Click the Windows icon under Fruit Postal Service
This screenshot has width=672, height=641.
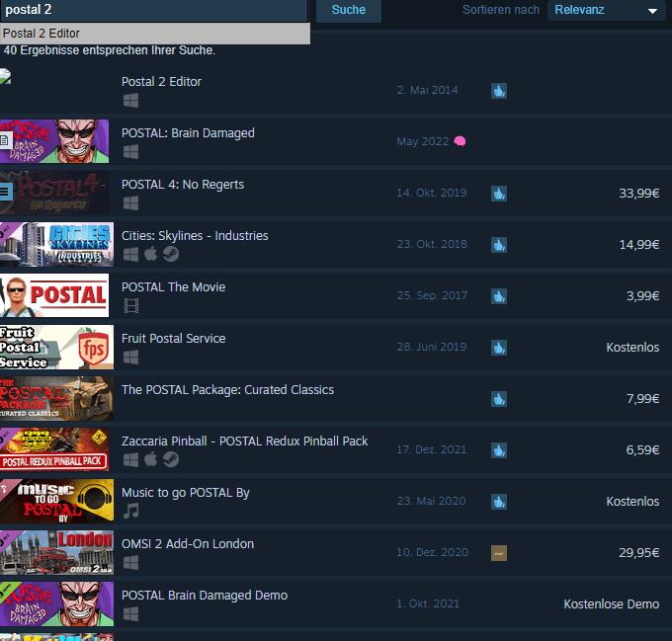[x=130, y=358]
